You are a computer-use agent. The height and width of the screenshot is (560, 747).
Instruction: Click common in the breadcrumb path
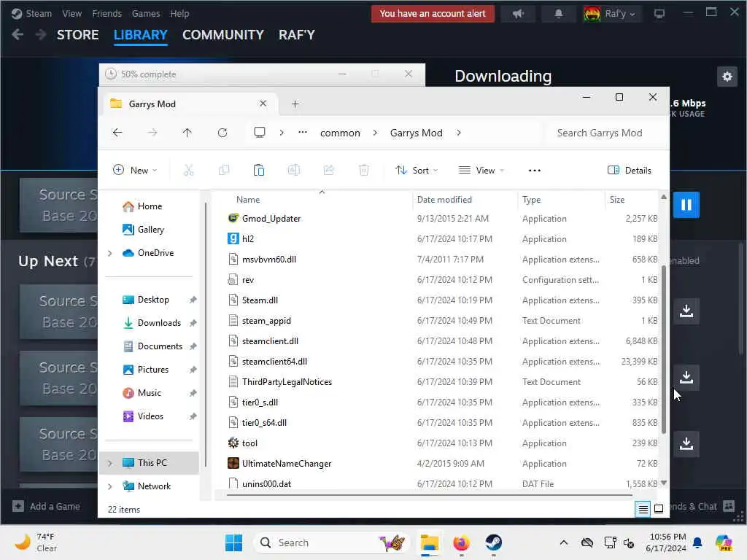click(x=340, y=133)
